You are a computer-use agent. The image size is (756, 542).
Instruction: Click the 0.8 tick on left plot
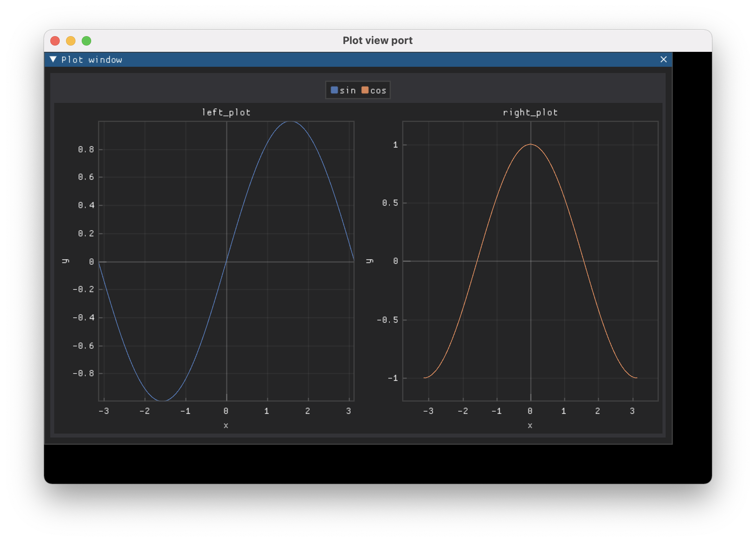[x=86, y=149]
